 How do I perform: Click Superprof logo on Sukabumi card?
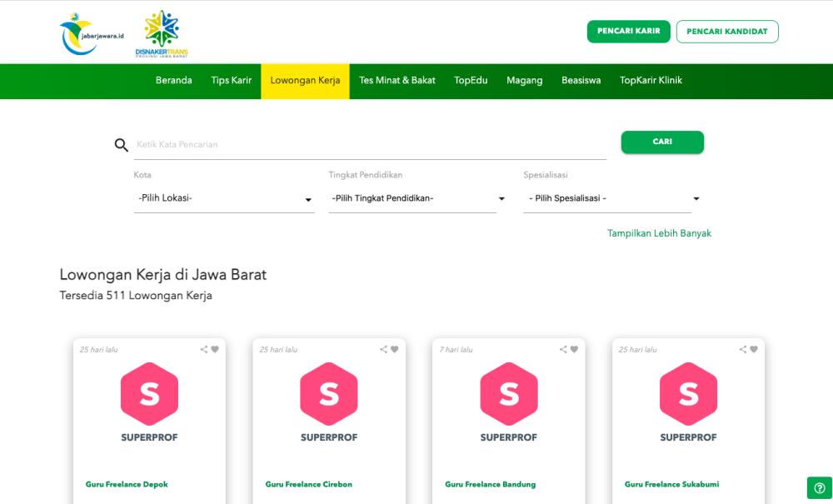coord(688,402)
